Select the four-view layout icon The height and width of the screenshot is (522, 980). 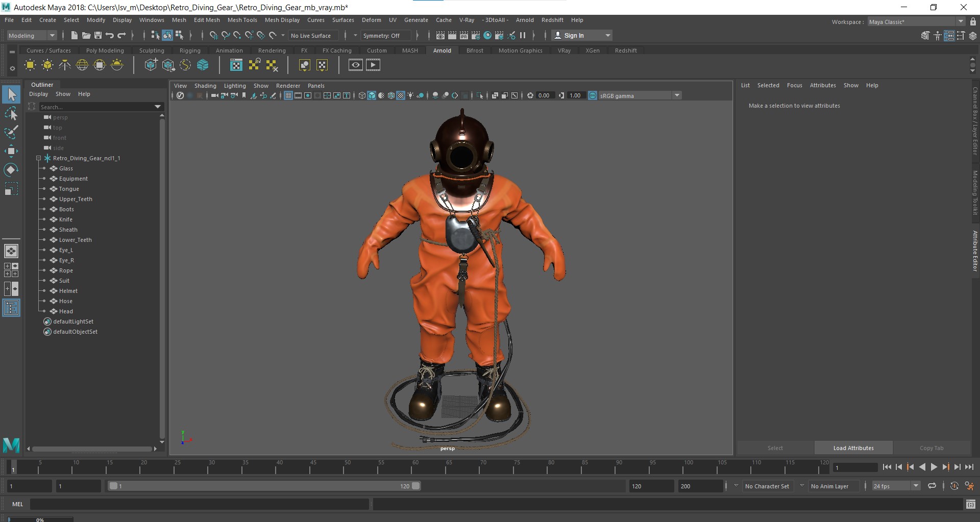pyautogui.click(x=11, y=270)
